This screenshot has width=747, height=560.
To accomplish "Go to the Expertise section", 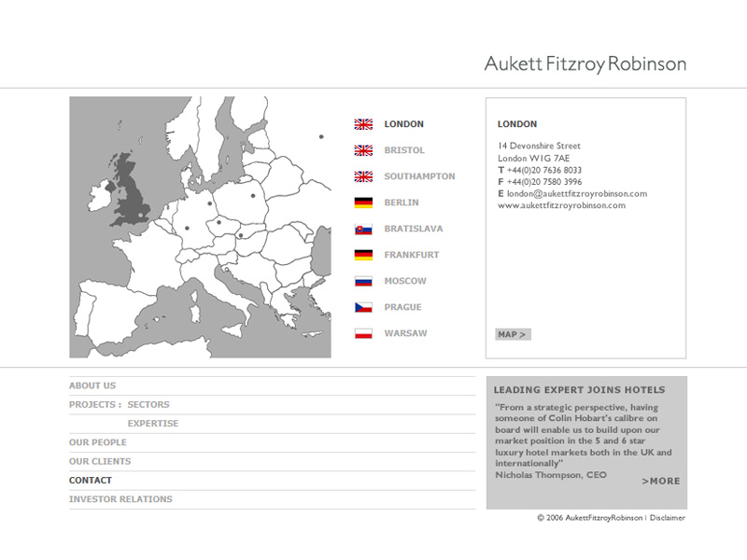I will [152, 424].
